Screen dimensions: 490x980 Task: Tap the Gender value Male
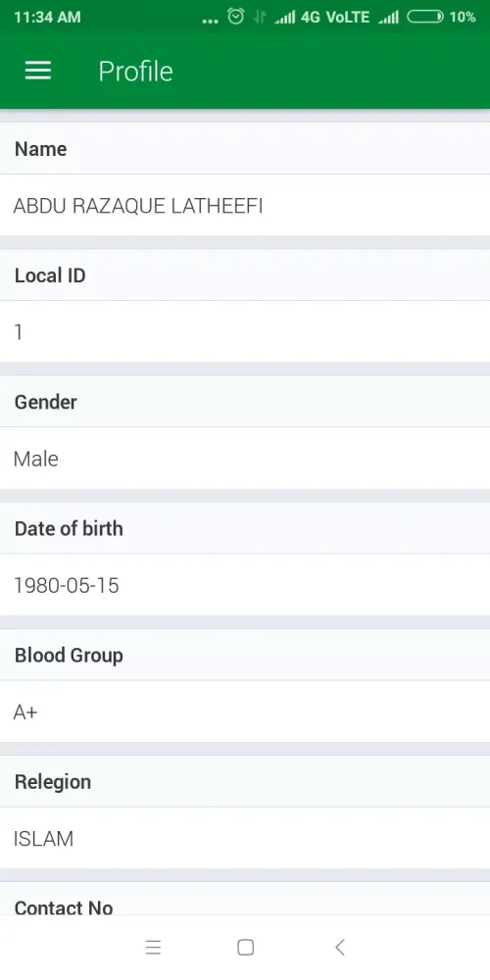pyautogui.click(x=35, y=459)
